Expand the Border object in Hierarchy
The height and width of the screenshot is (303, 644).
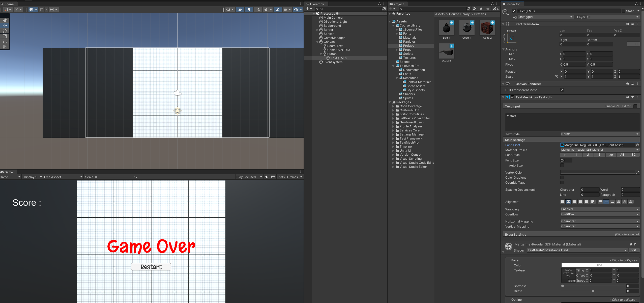[317, 30]
